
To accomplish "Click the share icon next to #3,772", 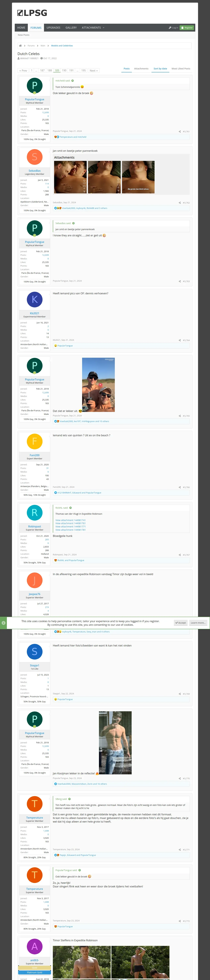I will [180, 921].
